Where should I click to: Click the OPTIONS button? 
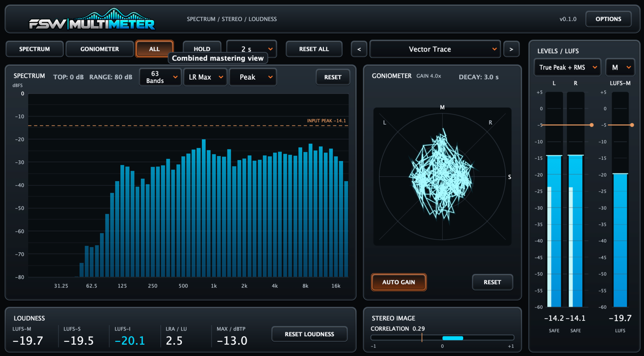tap(608, 19)
